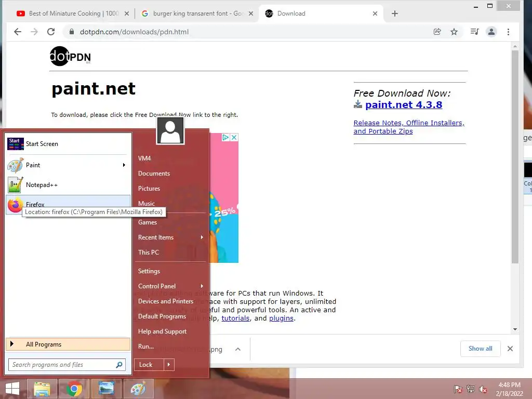This screenshot has height=399, width=532.
Task: Download paint.net 4.3.8 link
Action: tap(403, 105)
